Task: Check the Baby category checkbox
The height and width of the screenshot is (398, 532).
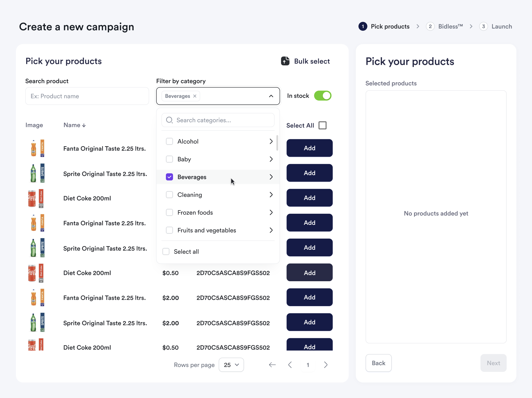Action: pos(169,159)
